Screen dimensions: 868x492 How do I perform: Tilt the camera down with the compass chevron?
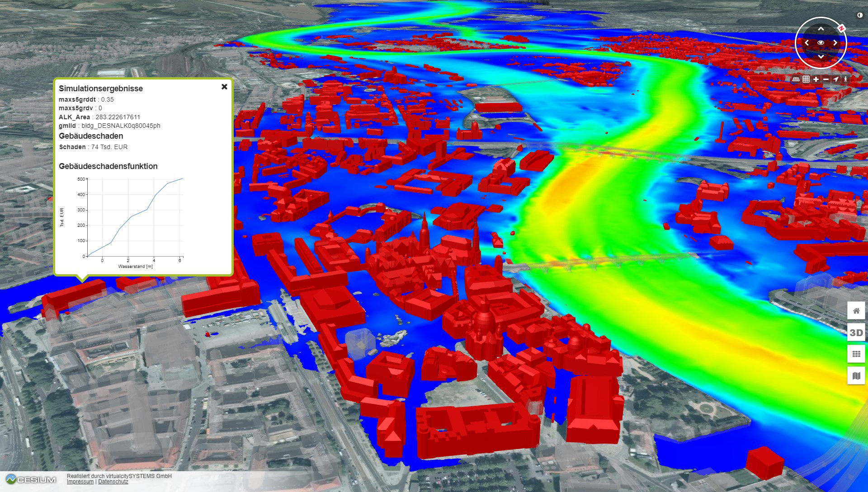coord(821,56)
